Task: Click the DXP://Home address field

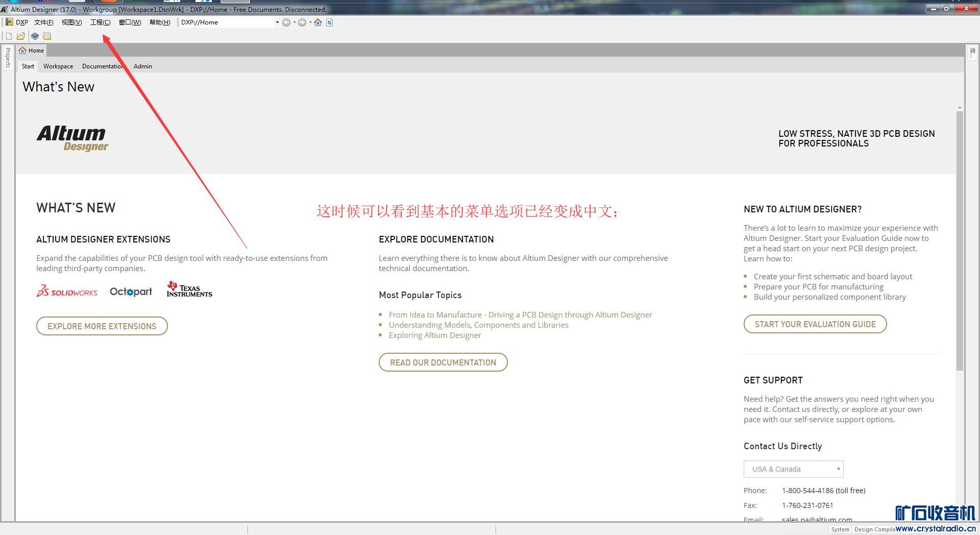Action: (227, 22)
